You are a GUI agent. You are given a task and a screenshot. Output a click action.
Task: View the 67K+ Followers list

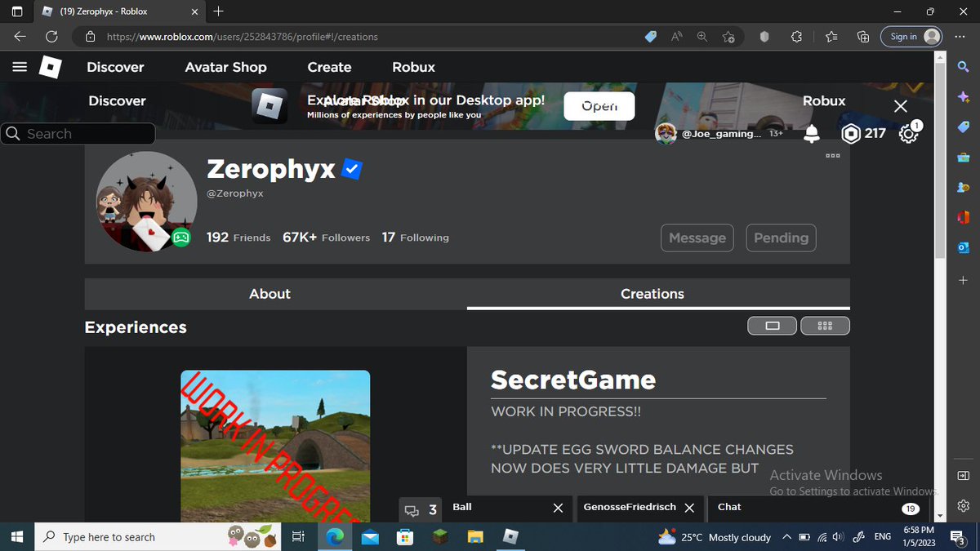(326, 238)
